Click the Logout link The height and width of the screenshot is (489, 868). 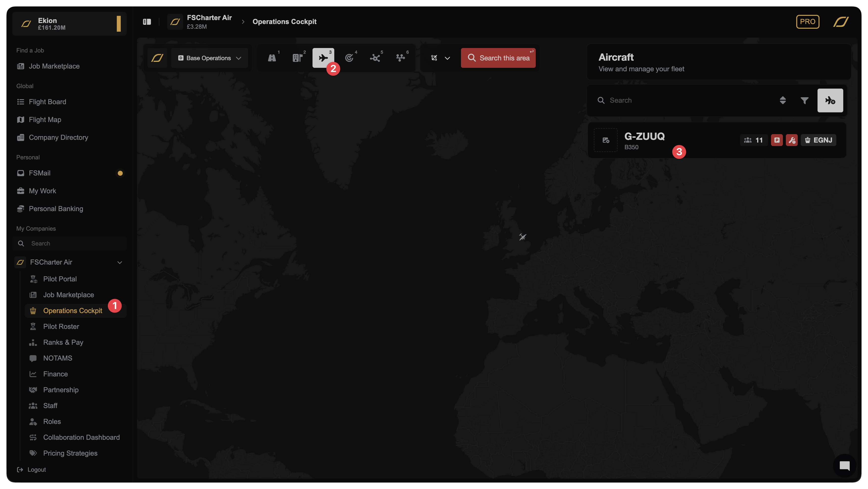point(36,469)
